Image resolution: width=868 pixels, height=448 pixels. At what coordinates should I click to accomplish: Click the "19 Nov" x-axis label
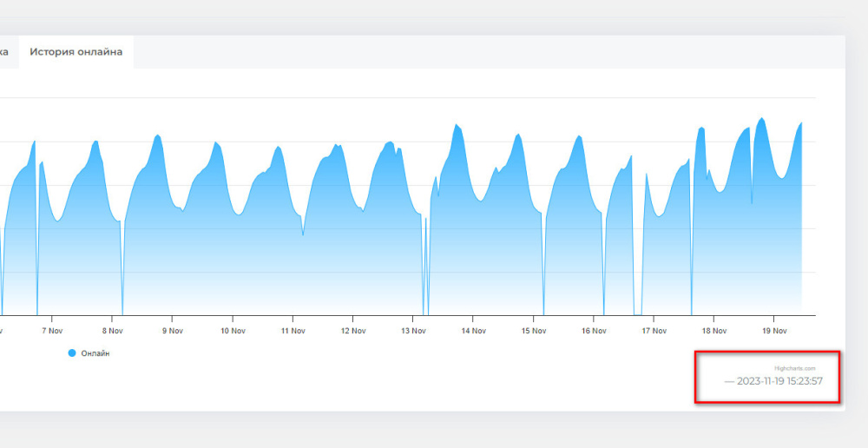click(773, 331)
